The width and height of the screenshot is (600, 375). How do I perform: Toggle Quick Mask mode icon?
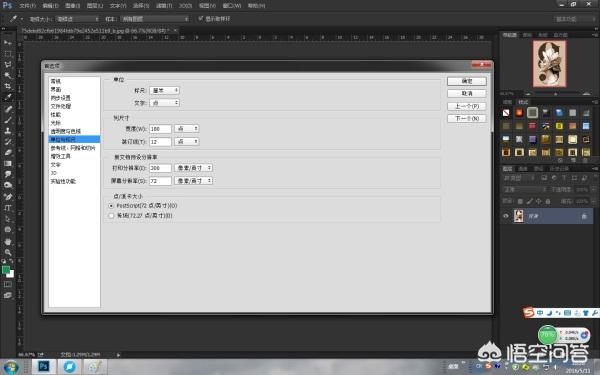[8, 284]
